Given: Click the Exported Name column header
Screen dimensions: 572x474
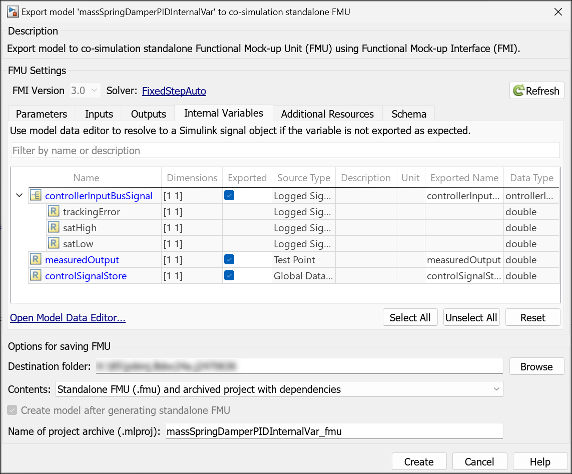Looking at the screenshot, I should pos(464,178).
